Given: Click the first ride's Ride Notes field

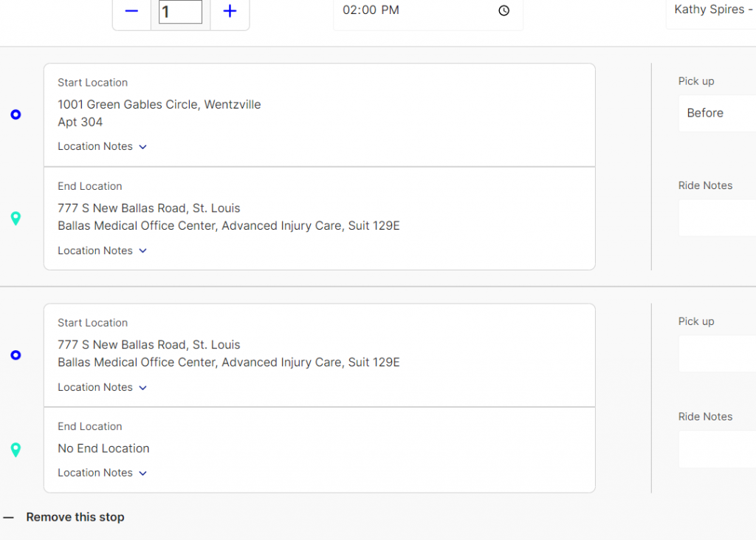Looking at the screenshot, I should [716, 218].
